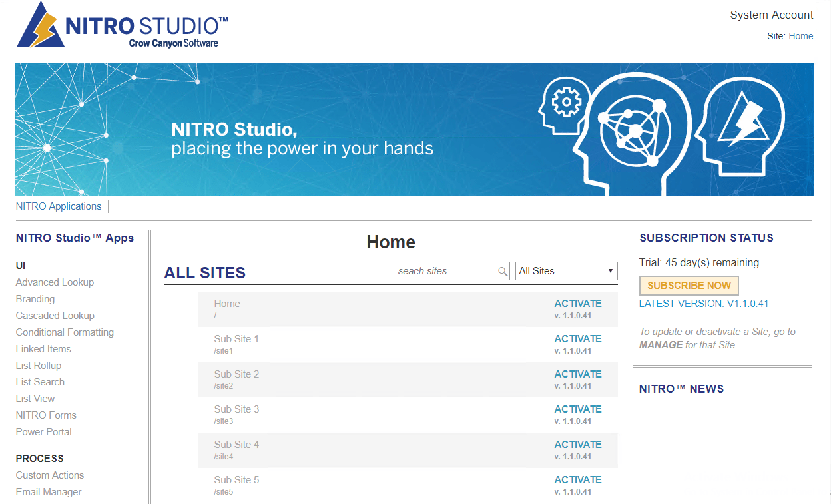Select the Home row in All Sites
The width and height of the screenshot is (831, 504).
(x=408, y=309)
